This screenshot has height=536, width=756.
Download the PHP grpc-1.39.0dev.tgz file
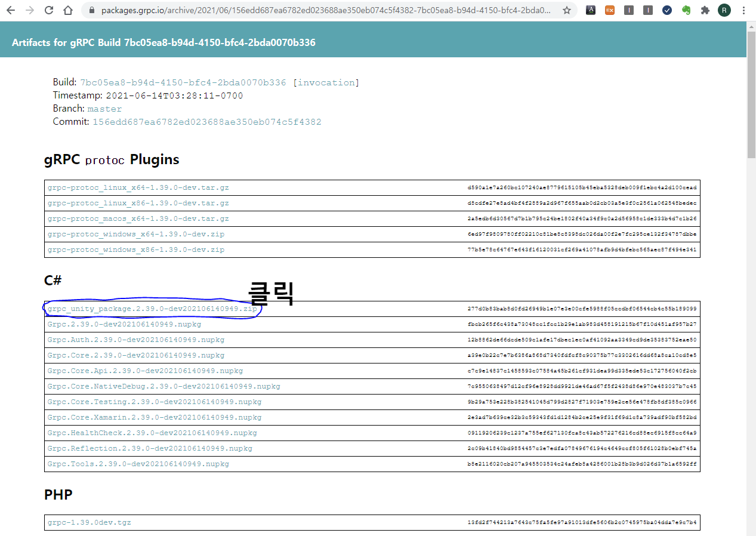click(x=90, y=522)
